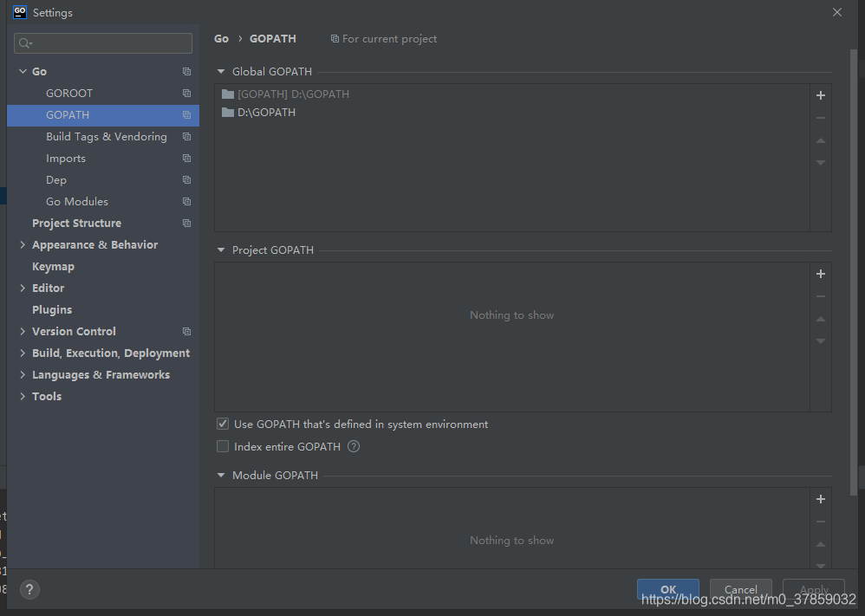Click the project-level icon beside Go Modules

186,202
